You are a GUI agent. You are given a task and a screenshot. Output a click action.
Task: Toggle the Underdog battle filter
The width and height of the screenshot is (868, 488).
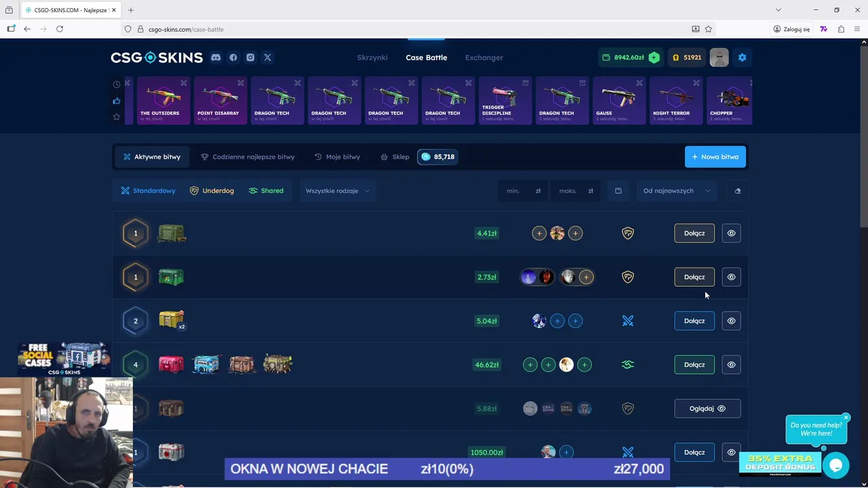[212, 191]
